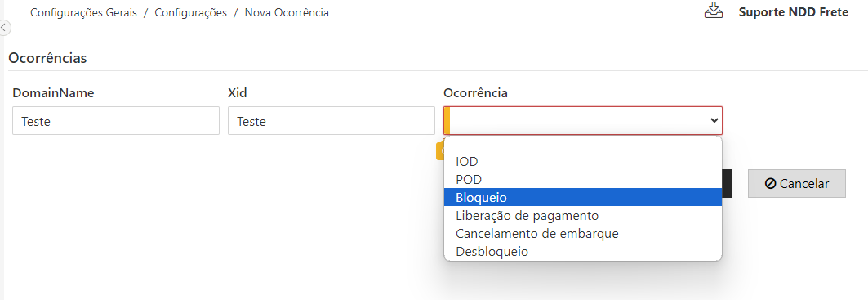Collapse the sidebar with the left chevron
868x300 pixels.
click(4, 26)
